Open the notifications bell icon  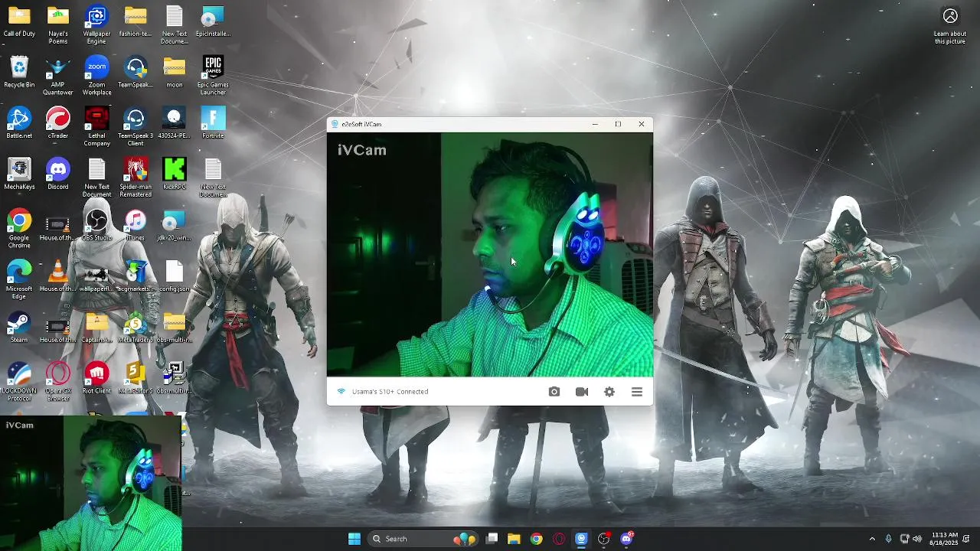point(966,539)
